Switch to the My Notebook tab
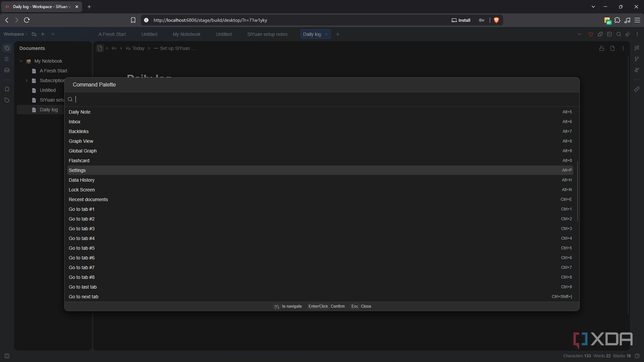This screenshot has height=362, width=644. click(x=186, y=34)
